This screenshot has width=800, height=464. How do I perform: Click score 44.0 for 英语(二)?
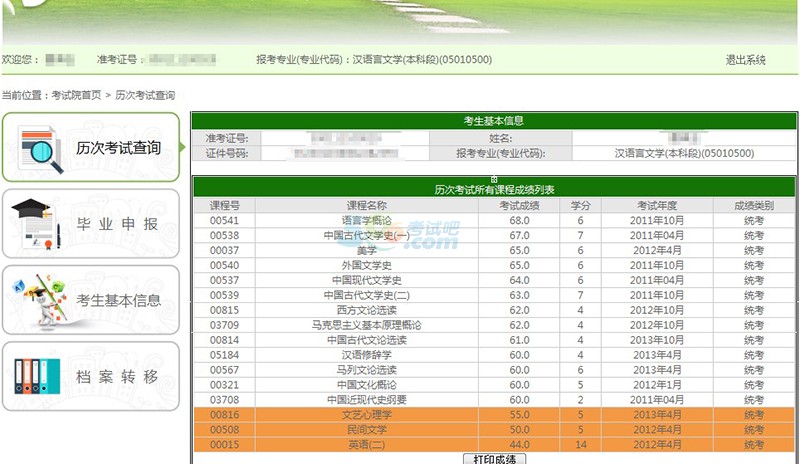[519, 445]
